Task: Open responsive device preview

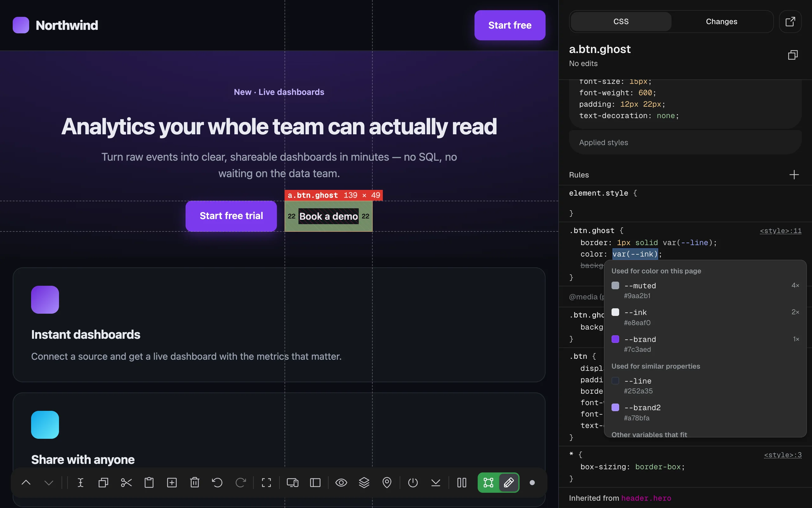Action: click(x=292, y=483)
